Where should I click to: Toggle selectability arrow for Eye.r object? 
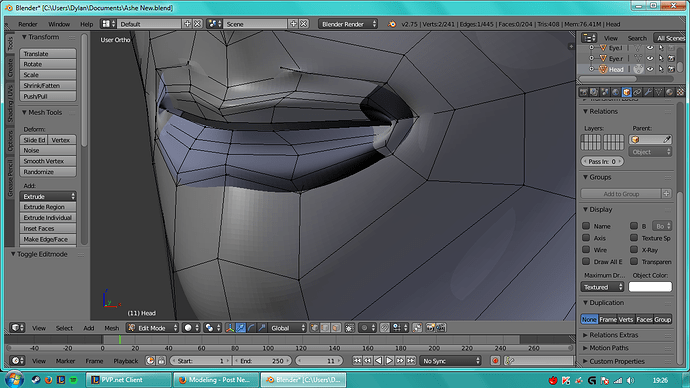pos(661,58)
